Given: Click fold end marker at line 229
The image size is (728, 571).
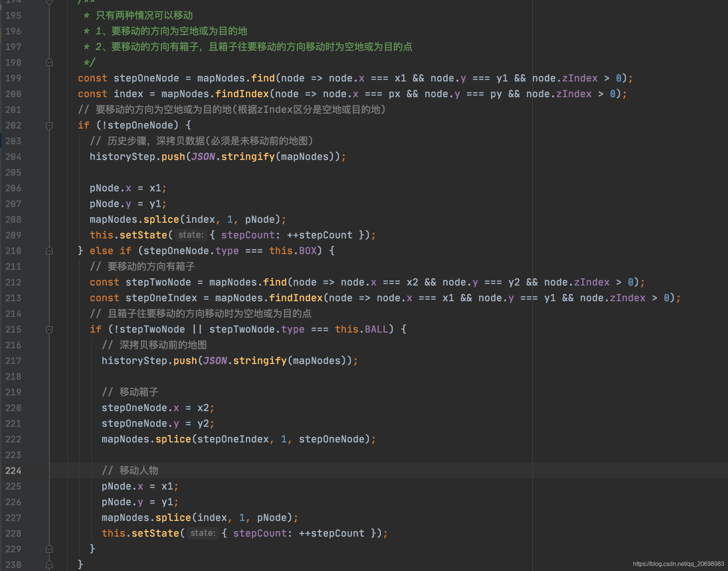Looking at the screenshot, I should [x=49, y=549].
